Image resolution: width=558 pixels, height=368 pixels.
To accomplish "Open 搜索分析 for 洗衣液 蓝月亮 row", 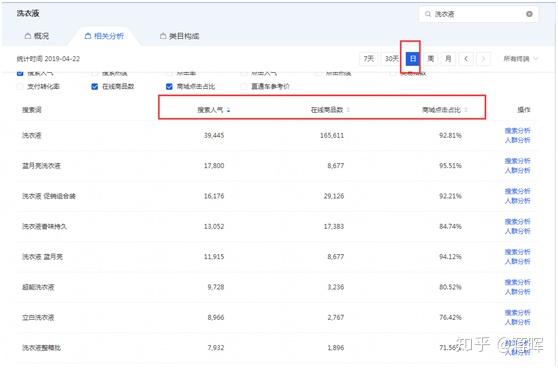I will click(x=517, y=252).
